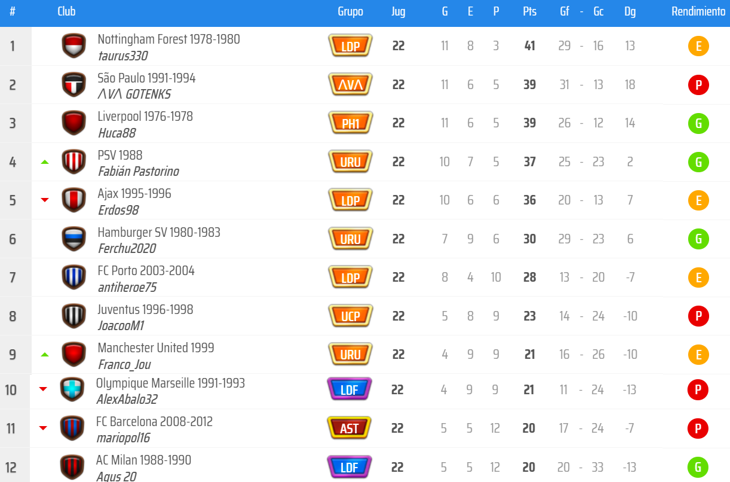Click LDP group badge for Nottingham Forest
Image resolution: width=730 pixels, height=482 pixels.
[x=350, y=46]
